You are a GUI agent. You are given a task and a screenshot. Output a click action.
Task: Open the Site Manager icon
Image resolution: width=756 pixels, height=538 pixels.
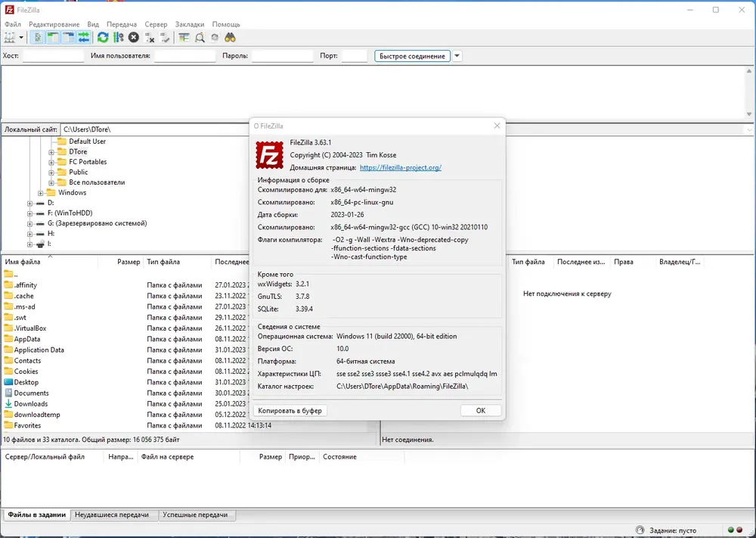point(10,38)
